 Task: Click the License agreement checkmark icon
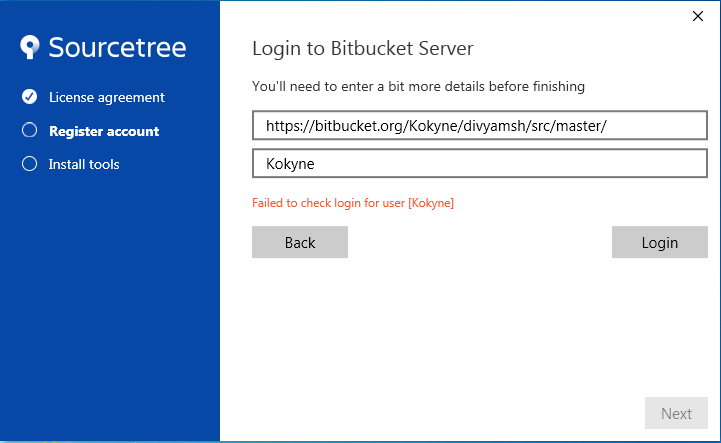tap(29, 97)
